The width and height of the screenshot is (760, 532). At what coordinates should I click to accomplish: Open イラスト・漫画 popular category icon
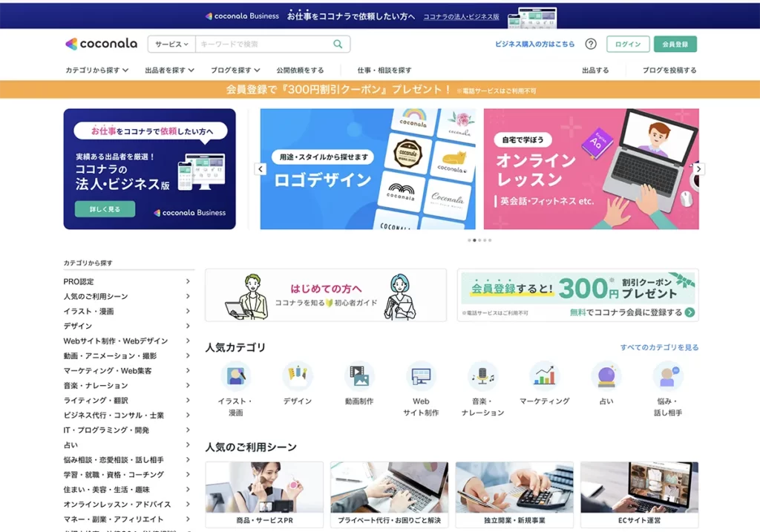(x=235, y=376)
